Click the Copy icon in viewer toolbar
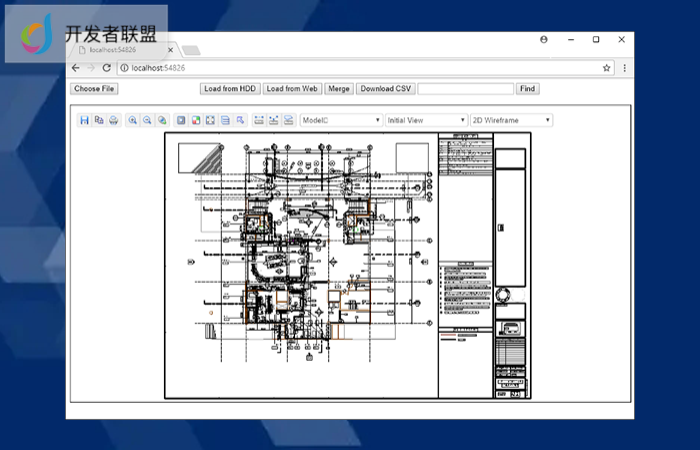This screenshot has width=700, height=450. 99,120
